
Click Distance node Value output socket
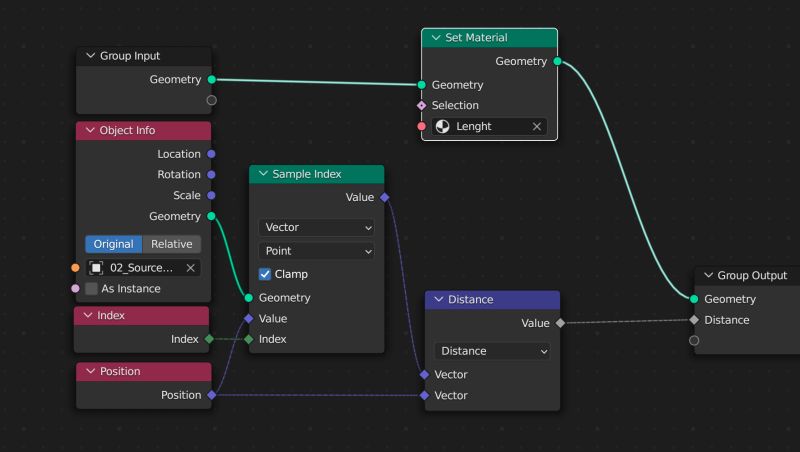tap(560, 323)
